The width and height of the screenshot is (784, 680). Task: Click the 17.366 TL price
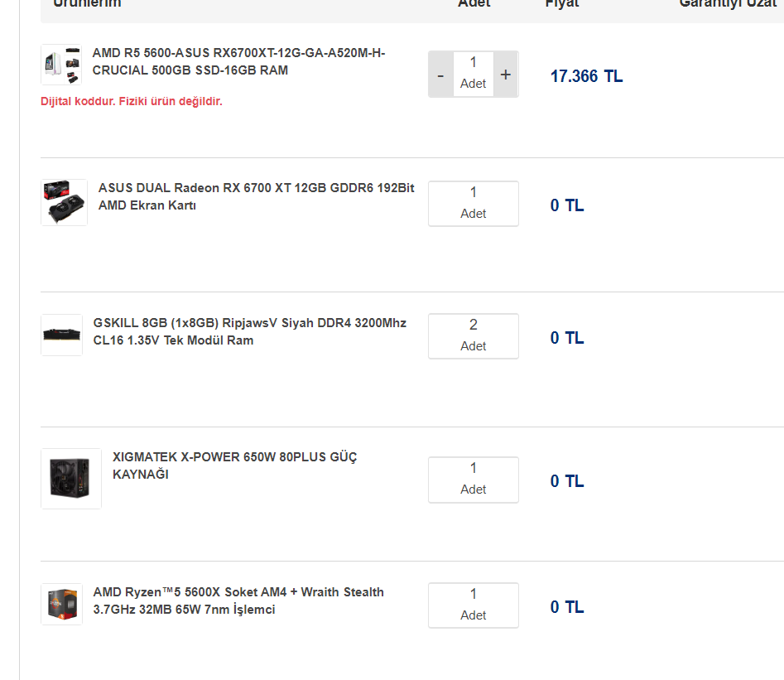click(x=586, y=76)
